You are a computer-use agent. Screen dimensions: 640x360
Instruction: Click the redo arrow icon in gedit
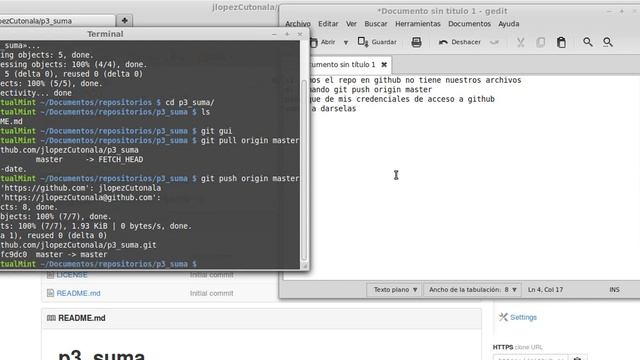(x=494, y=42)
